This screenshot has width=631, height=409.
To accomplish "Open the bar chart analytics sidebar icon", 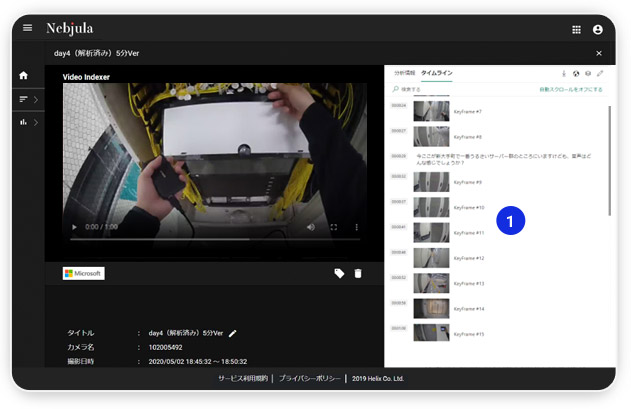I will click(23, 122).
